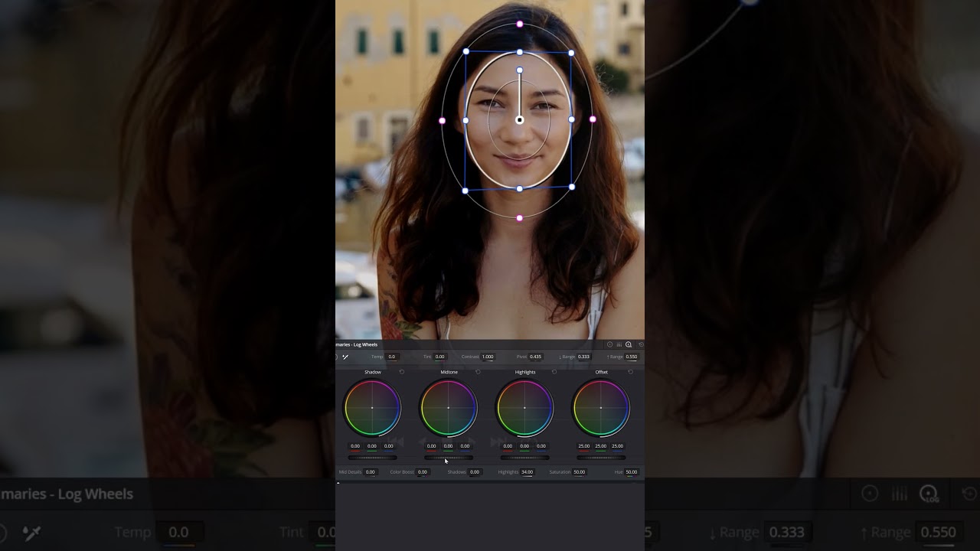Viewport: 980px width, 551px height.
Task: Select the Log wheels mode icon
Action: pos(629,344)
